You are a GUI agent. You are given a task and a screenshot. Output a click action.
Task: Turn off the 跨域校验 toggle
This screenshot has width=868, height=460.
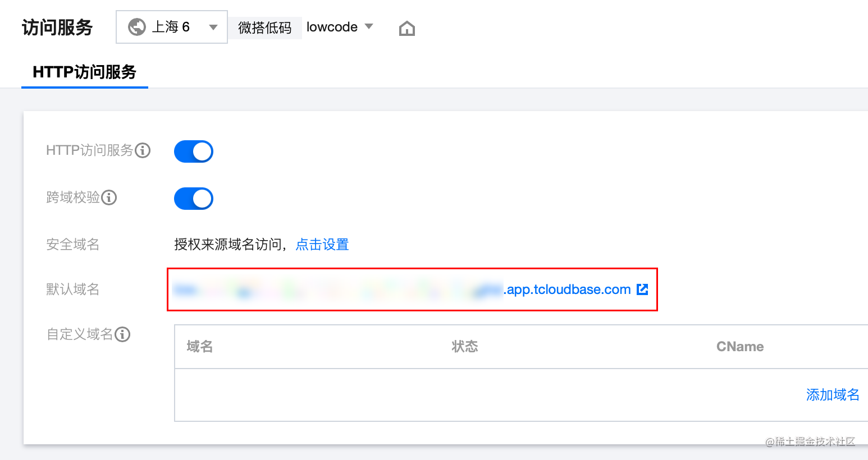pos(194,199)
